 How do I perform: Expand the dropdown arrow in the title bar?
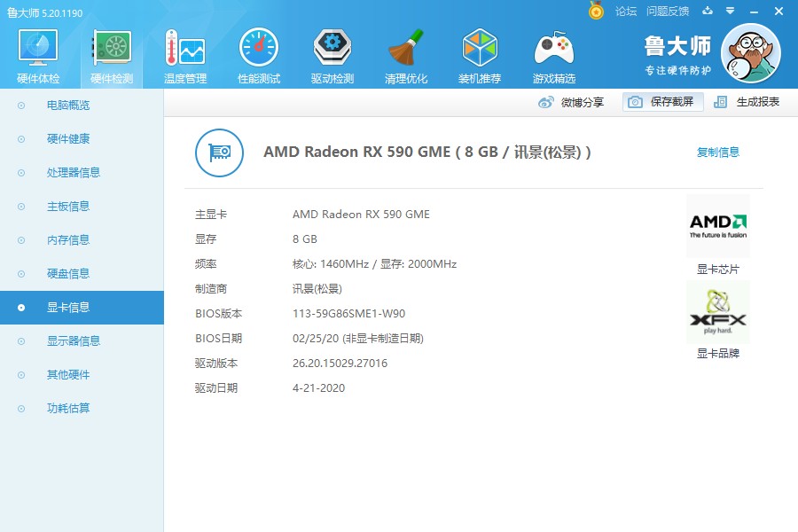pos(728,12)
